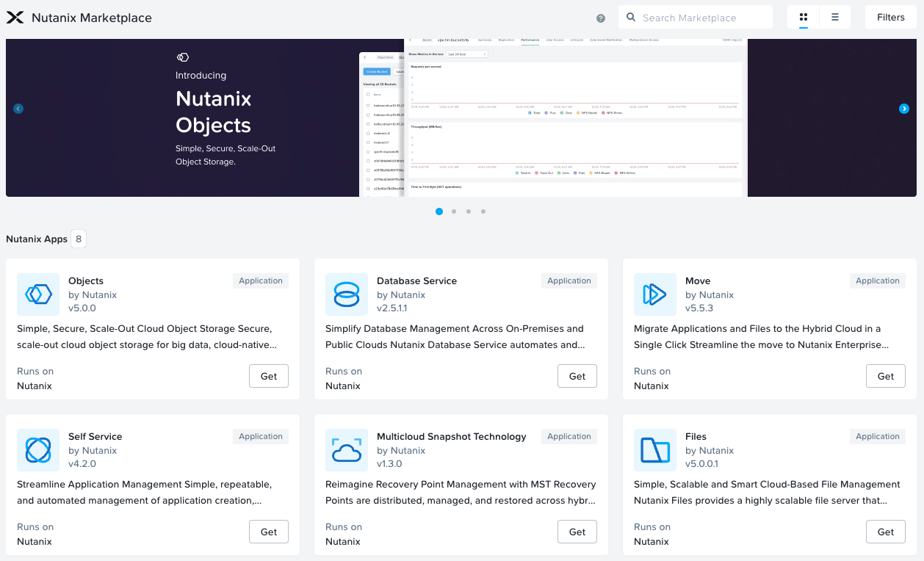Click Move description about Hybrid Cloud
Screen dimensions: 924x561
tap(762, 336)
